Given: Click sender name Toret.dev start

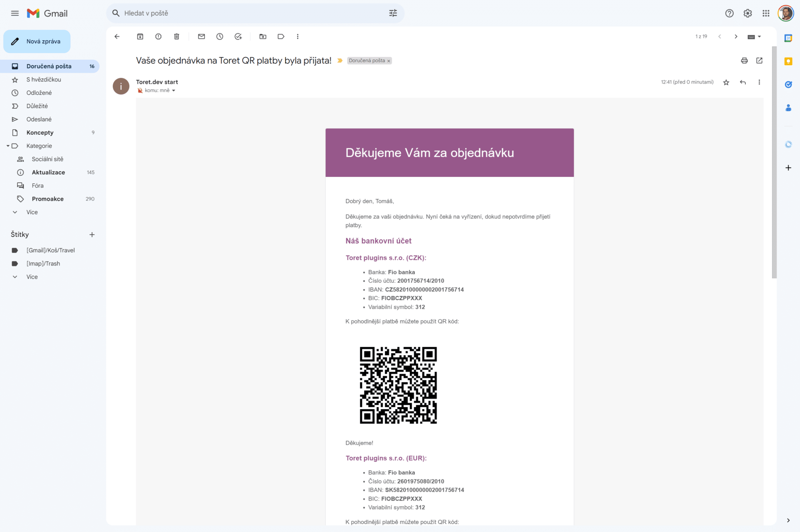Looking at the screenshot, I should click(x=157, y=82).
